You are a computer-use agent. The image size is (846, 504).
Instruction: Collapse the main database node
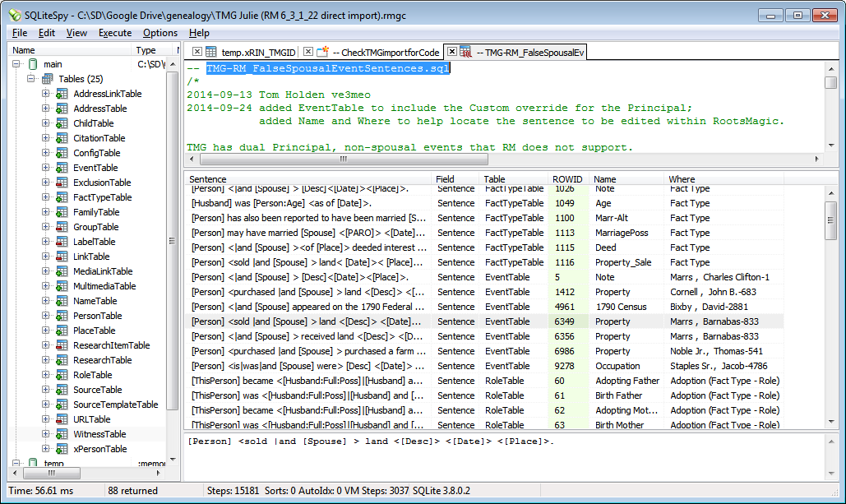16,64
